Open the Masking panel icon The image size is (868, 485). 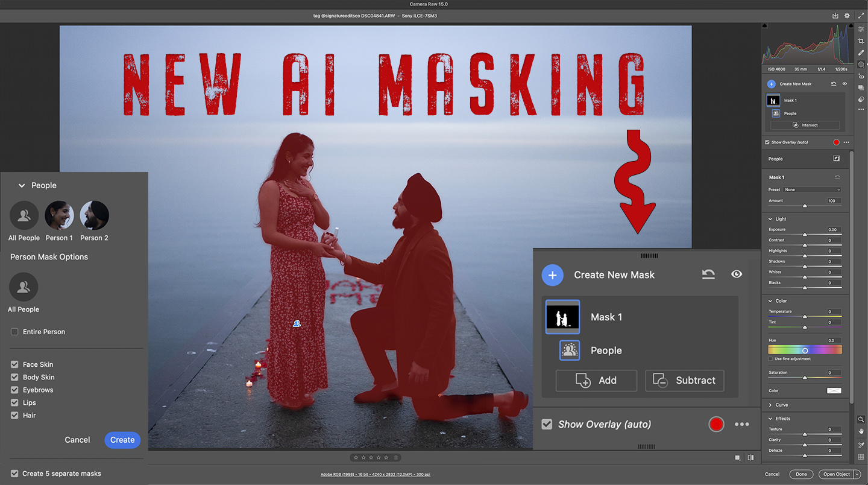click(861, 64)
